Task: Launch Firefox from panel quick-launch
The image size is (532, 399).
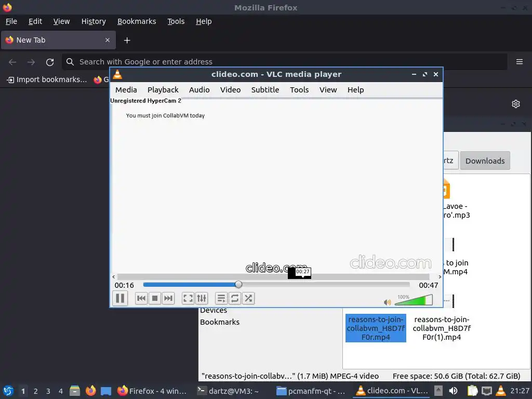Action: point(90,391)
